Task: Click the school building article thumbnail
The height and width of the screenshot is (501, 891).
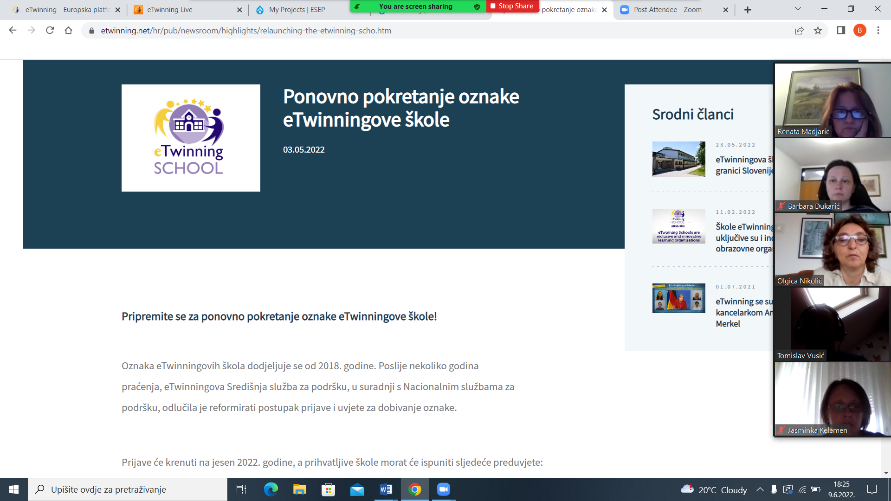Action: pos(678,159)
